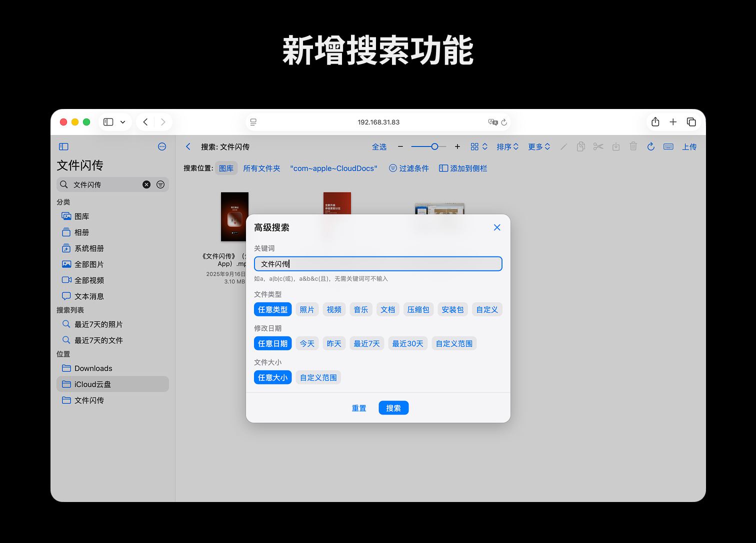Click the scissors cut icon
Image resolution: width=756 pixels, height=543 pixels.
[598, 146]
